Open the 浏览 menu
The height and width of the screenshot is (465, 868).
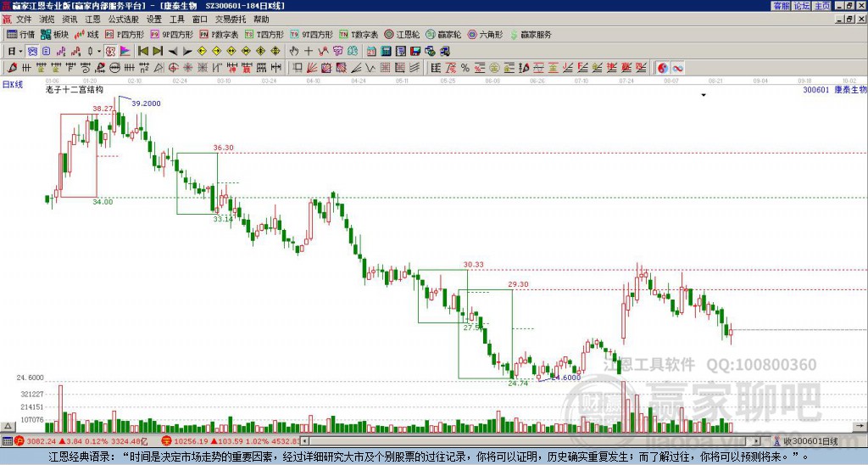click(47, 20)
